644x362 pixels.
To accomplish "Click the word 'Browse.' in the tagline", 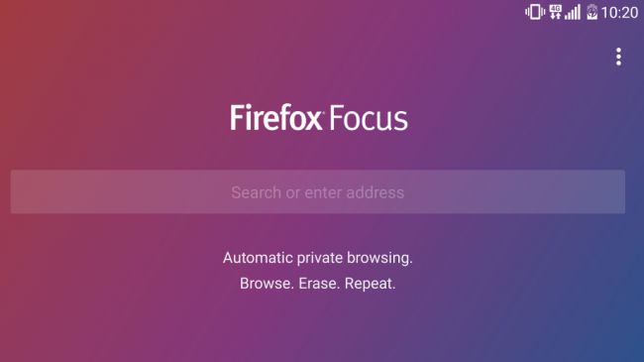I will [x=267, y=284].
